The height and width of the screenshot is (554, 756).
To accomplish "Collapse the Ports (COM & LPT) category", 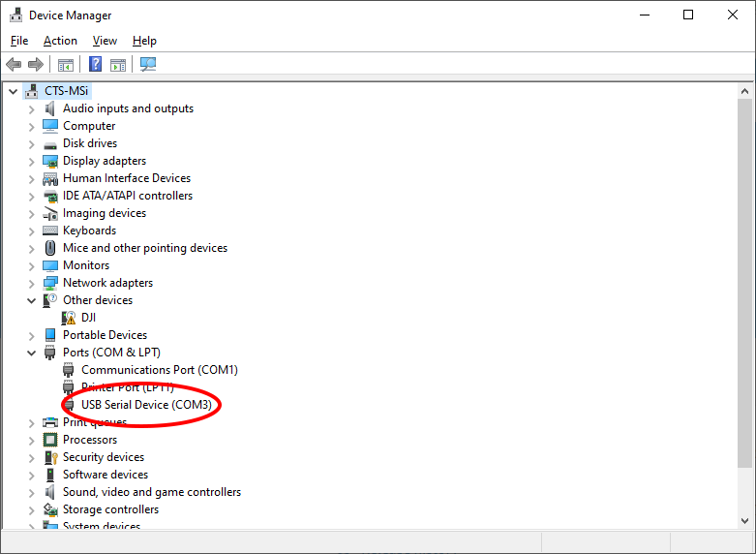I will tap(31, 353).
